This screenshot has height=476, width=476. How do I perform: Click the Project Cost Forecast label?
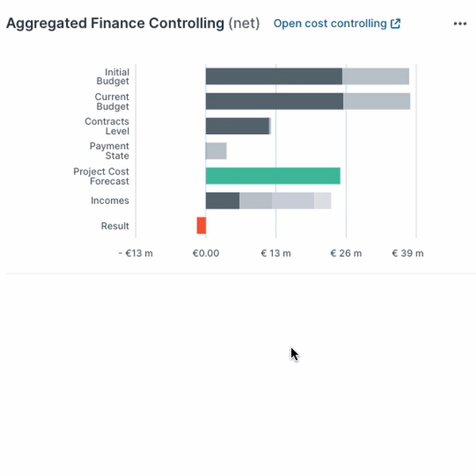101,176
